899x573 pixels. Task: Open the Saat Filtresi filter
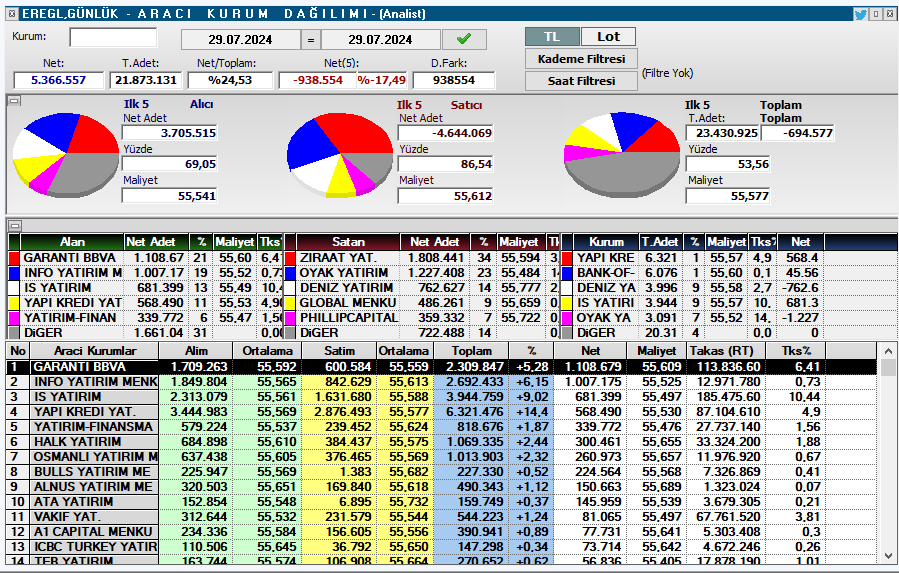(581, 81)
